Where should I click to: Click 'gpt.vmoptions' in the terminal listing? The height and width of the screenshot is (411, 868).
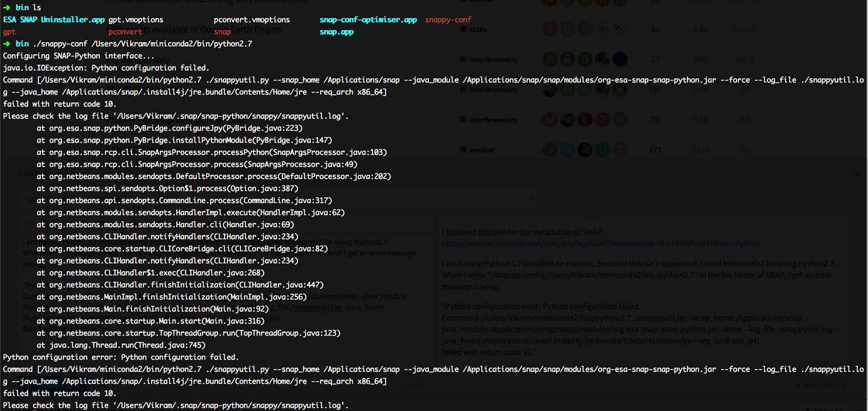pos(136,19)
